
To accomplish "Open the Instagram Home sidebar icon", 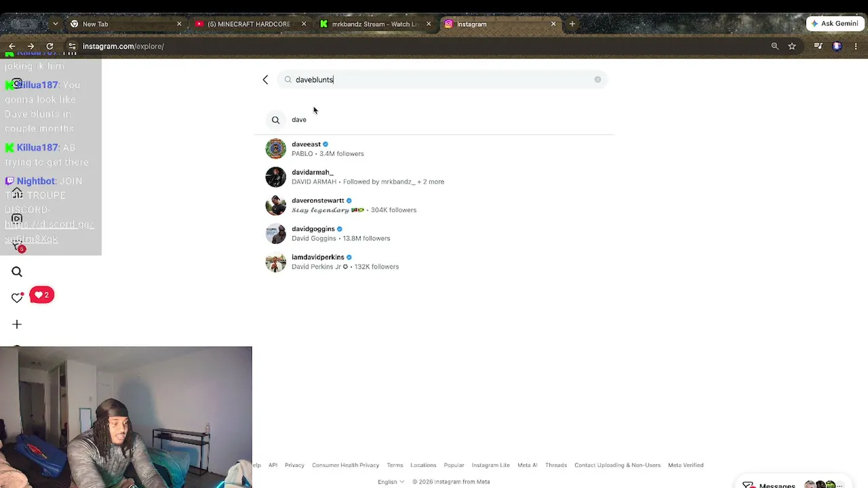I will (x=17, y=193).
